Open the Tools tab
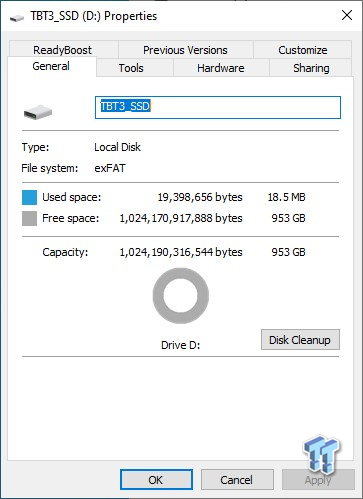363x499 pixels. click(131, 68)
